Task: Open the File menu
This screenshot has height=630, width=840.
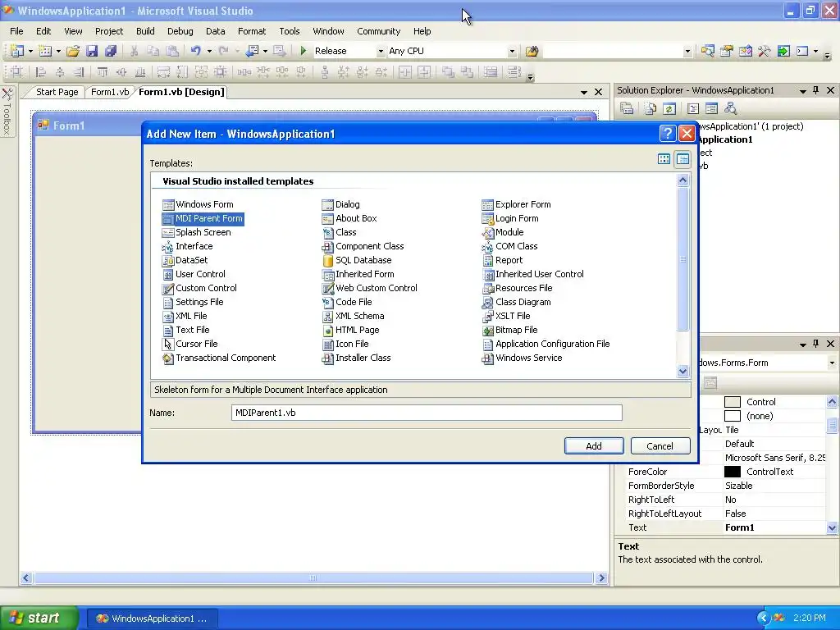Action: pos(16,31)
